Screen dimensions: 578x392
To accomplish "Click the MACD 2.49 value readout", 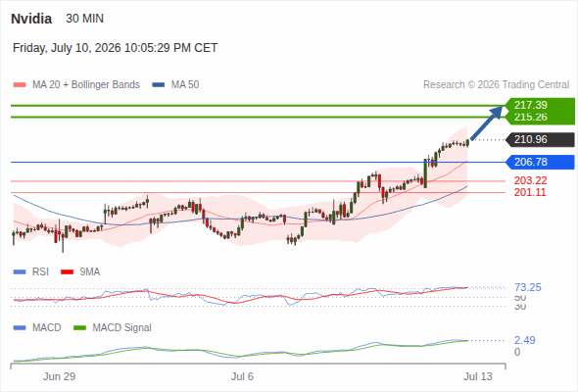I will coord(525,340).
